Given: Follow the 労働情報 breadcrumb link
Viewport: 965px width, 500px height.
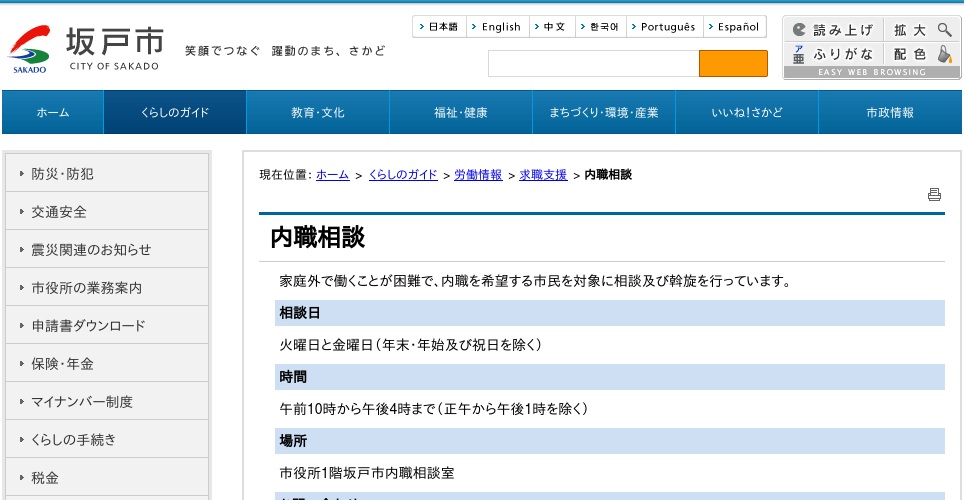Looking at the screenshot, I should [x=478, y=175].
